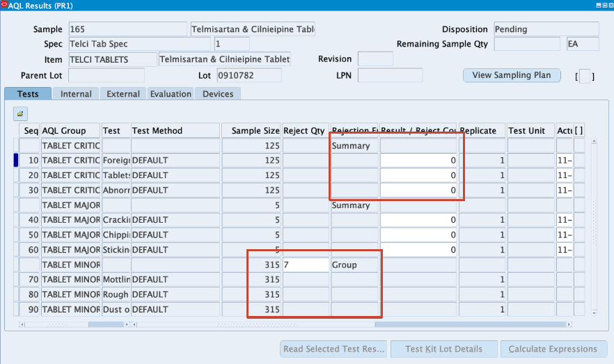Image resolution: width=614 pixels, height=364 pixels.
Task: Click the 'Group' rejection cell in TABLET MINOR row
Action: (354, 265)
